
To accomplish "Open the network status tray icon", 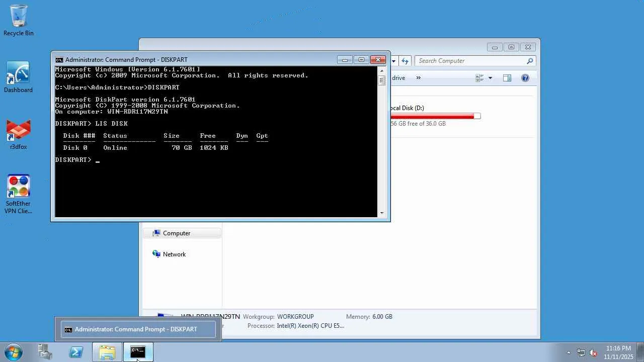I will pyautogui.click(x=581, y=353).
